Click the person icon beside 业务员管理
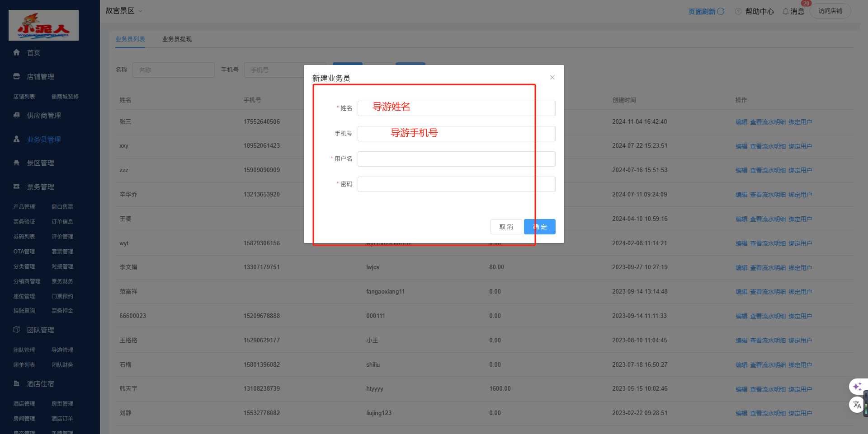 17,139
